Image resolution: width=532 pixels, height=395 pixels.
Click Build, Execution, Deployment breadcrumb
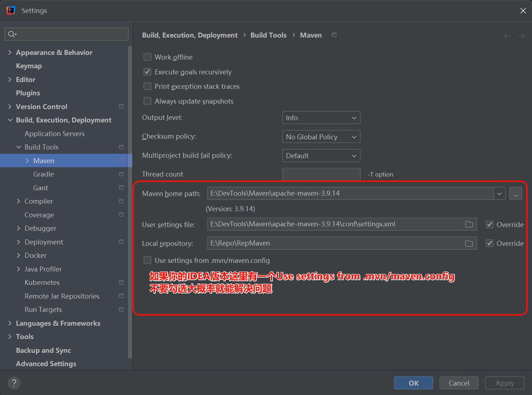click(x=190, y=35)
